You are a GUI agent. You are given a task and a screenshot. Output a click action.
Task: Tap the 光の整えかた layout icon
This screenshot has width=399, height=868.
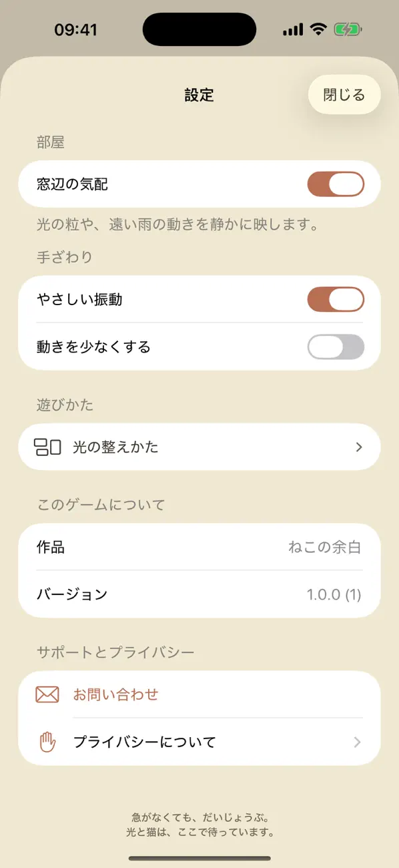pos(47,447)
